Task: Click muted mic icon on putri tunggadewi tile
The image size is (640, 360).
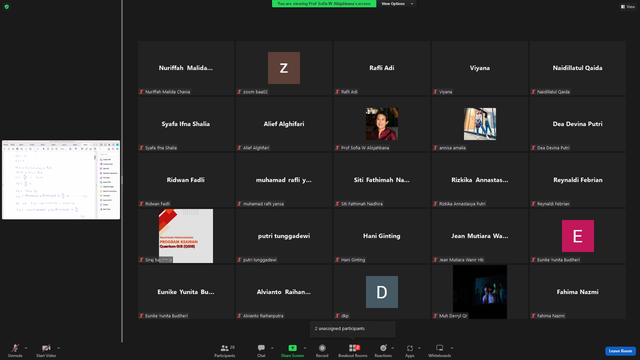Action: [x=240, y=260]
